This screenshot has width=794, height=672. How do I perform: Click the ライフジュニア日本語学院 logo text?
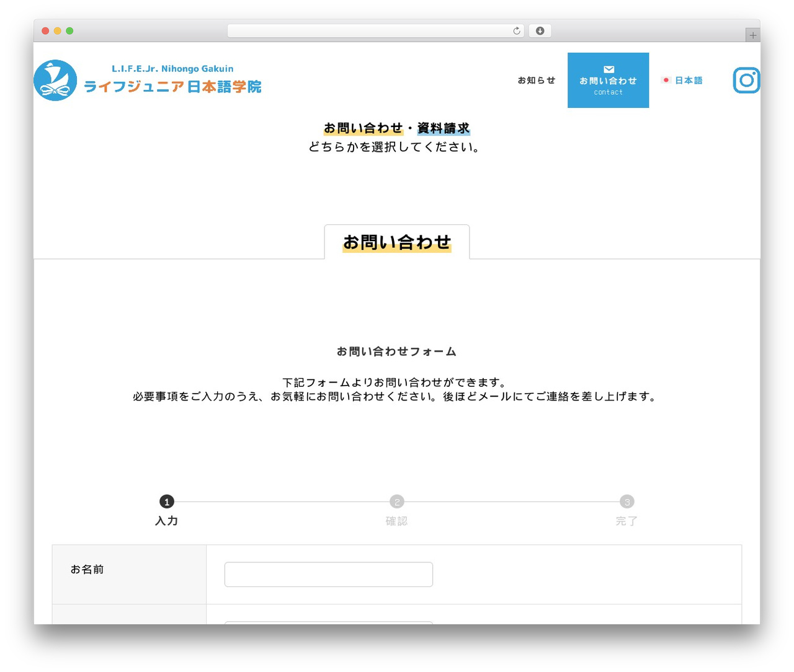[172, 87]
